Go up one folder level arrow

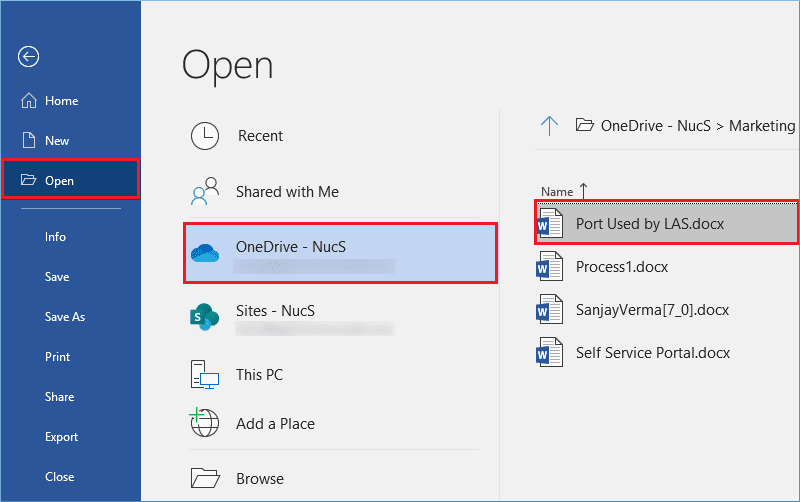[549, 126]
